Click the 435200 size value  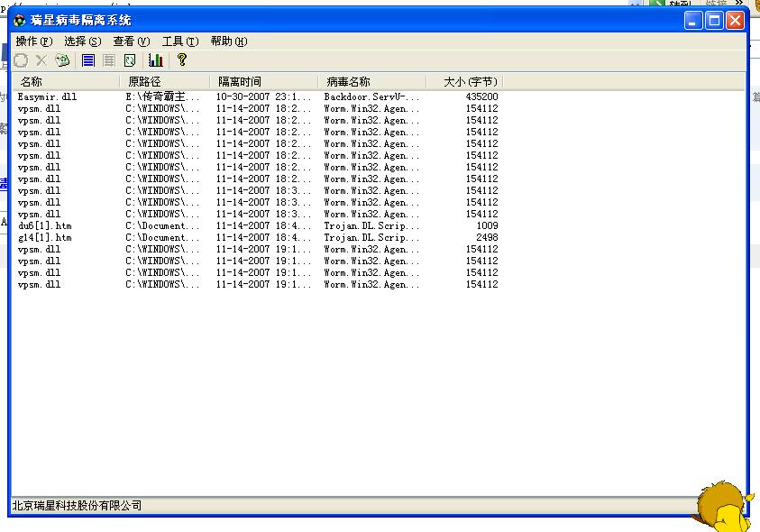(481, 97)
